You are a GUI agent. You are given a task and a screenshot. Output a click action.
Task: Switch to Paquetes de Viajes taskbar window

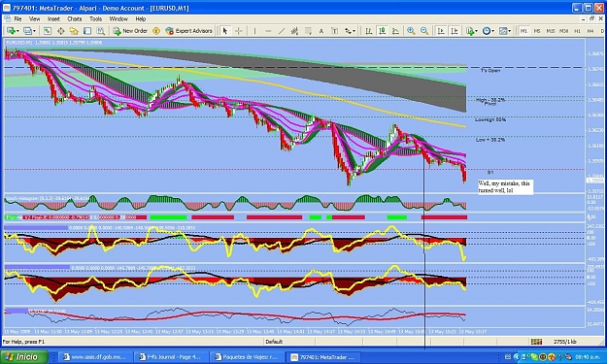click(x=247, y=357)
